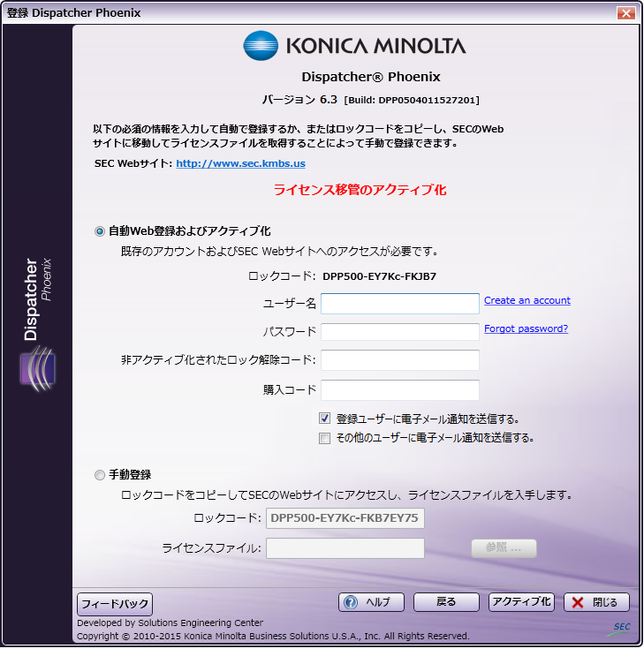Viewport: 644px width, 649px height.
Task: Click the version 6.3 text
Action: tap(299, 100)
